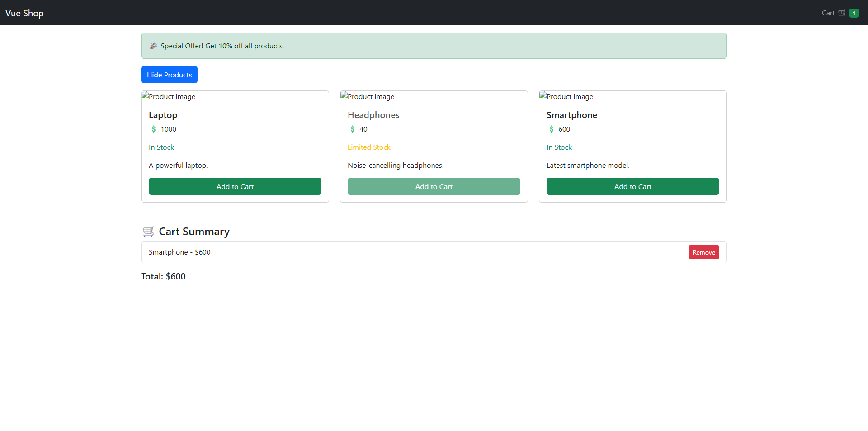
Task: Click the Headphones product image placeholder
Action: coord(368,96)
